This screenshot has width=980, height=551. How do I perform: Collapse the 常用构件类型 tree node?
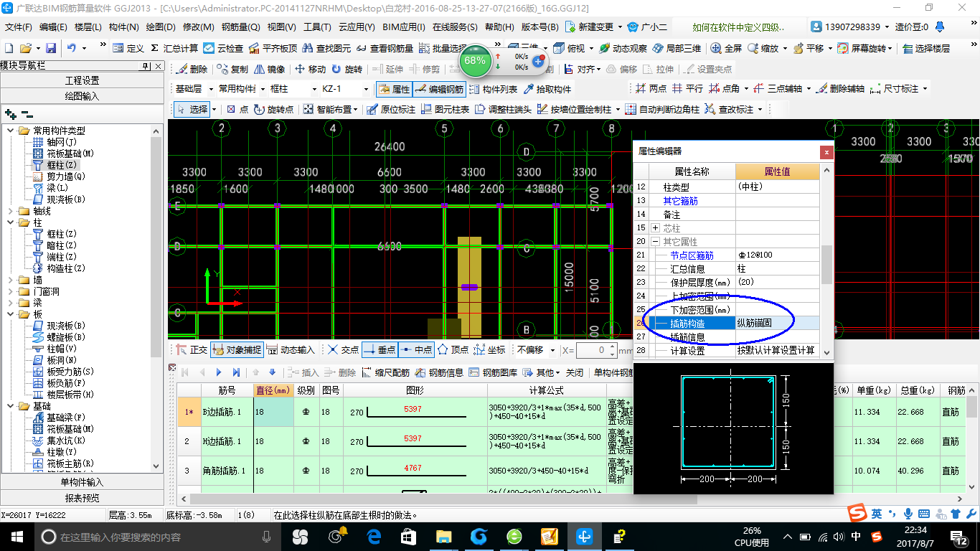click(x=11, y=131)
